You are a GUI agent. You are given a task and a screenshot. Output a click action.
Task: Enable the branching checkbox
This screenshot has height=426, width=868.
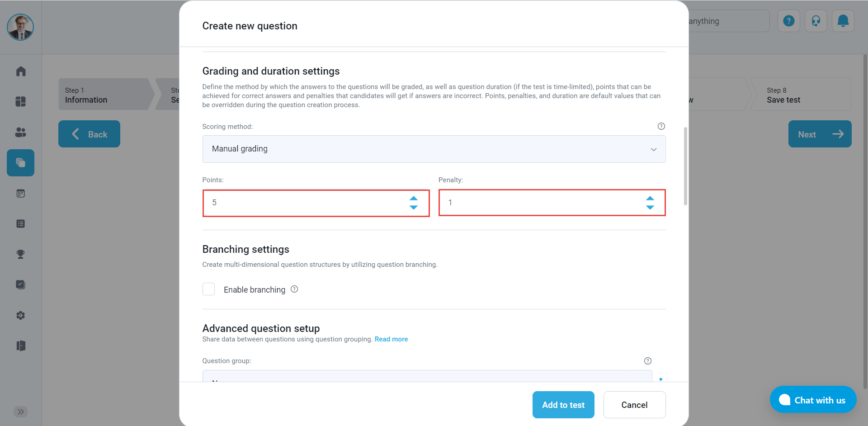pyautogui.click(x=208, y=289)
